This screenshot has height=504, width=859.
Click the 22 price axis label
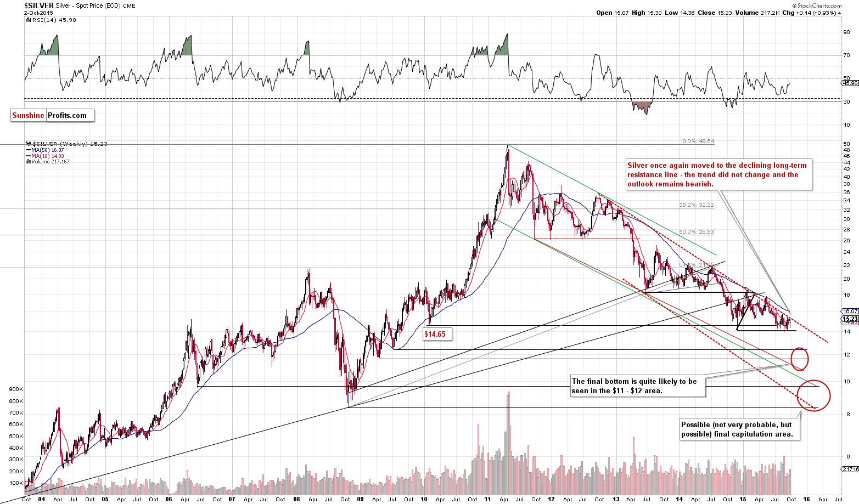(x=847, y=265)
